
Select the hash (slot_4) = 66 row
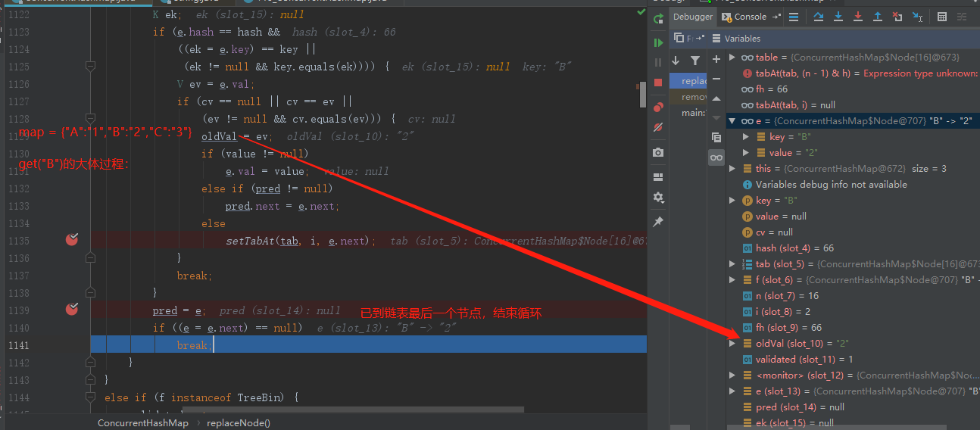(x=854, y=248)
